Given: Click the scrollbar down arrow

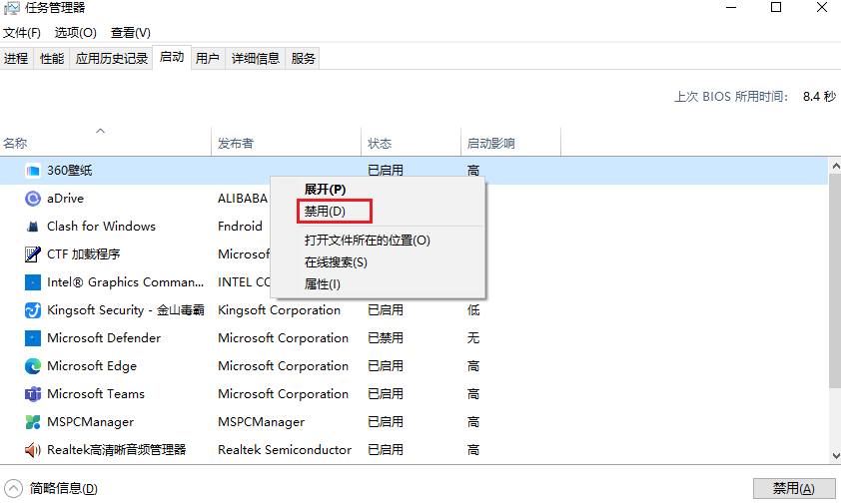Looking at the screenshot, I should 834,456.
